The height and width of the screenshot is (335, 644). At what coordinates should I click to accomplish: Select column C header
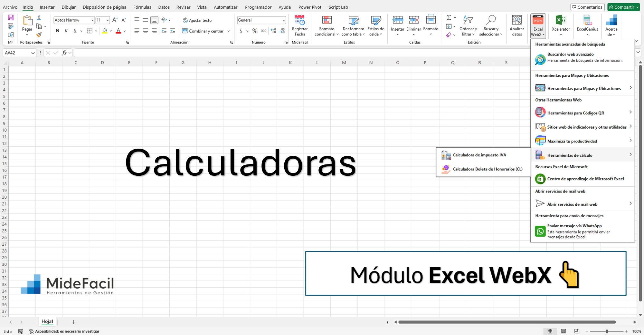76,63
